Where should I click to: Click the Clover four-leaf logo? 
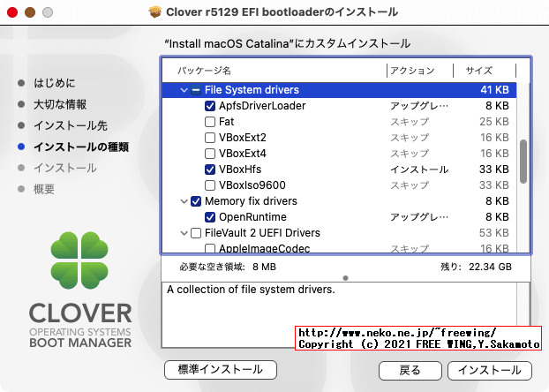point(79,260)
